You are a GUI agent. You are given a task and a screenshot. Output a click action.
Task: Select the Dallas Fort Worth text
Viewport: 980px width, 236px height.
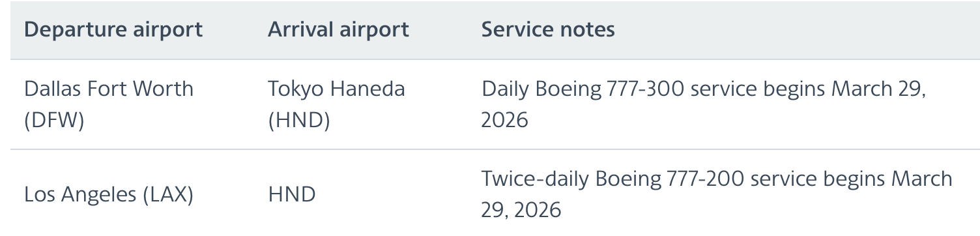click(109, 89)
